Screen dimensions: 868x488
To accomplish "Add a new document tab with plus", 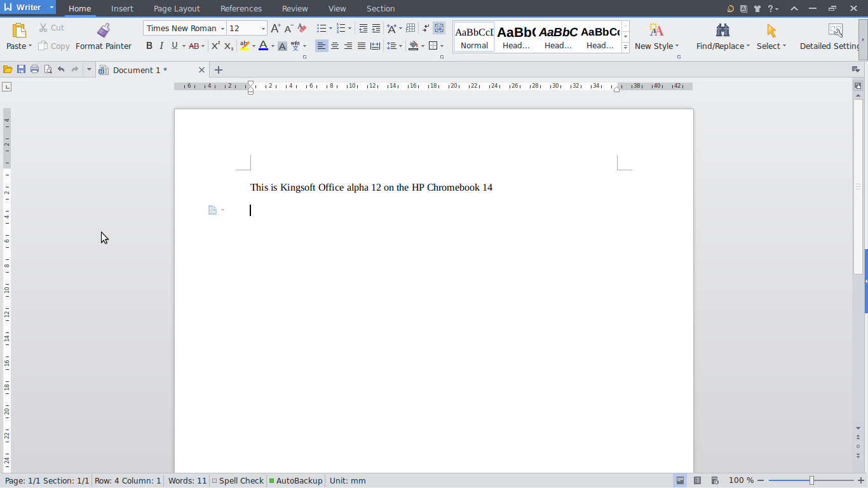I will click(x=219, y=70).
